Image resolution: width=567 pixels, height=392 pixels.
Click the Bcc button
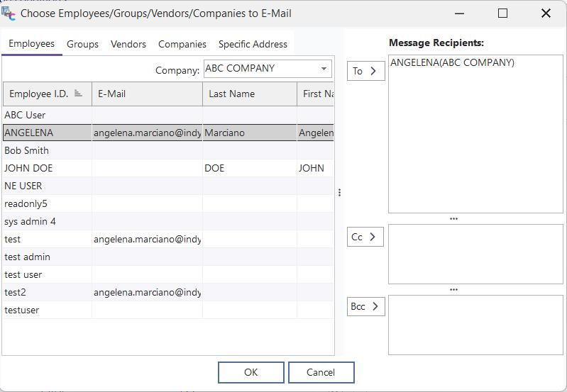(365, 306)
